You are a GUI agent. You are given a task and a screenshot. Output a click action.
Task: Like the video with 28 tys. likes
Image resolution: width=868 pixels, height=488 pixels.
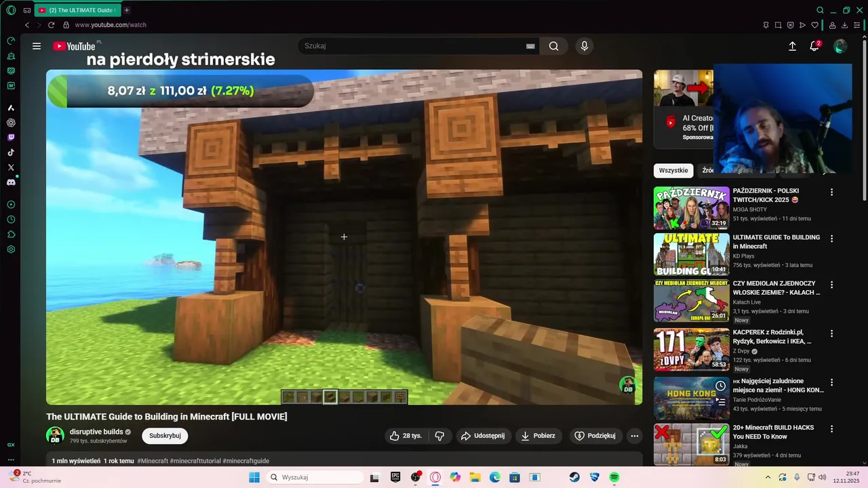406,436
